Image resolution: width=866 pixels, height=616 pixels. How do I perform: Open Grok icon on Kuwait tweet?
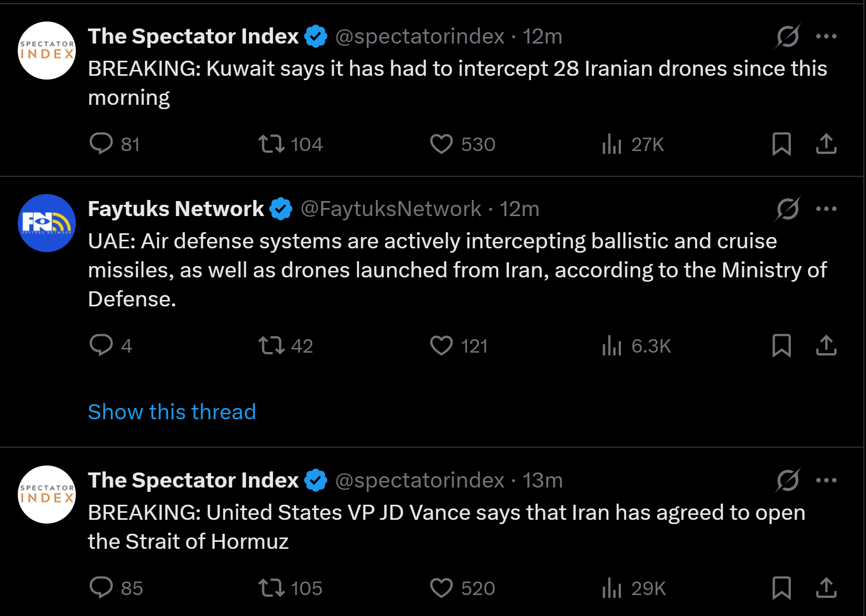pos(788,37)
